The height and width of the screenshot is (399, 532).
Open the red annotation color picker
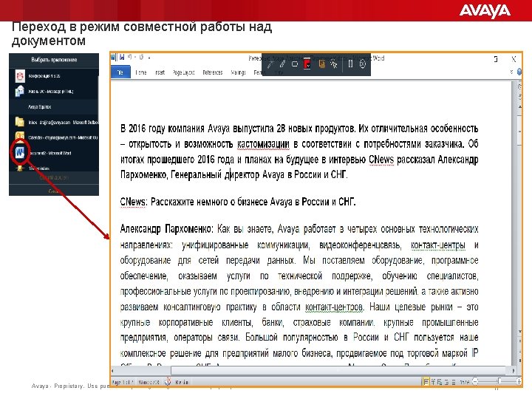[307, 64]
